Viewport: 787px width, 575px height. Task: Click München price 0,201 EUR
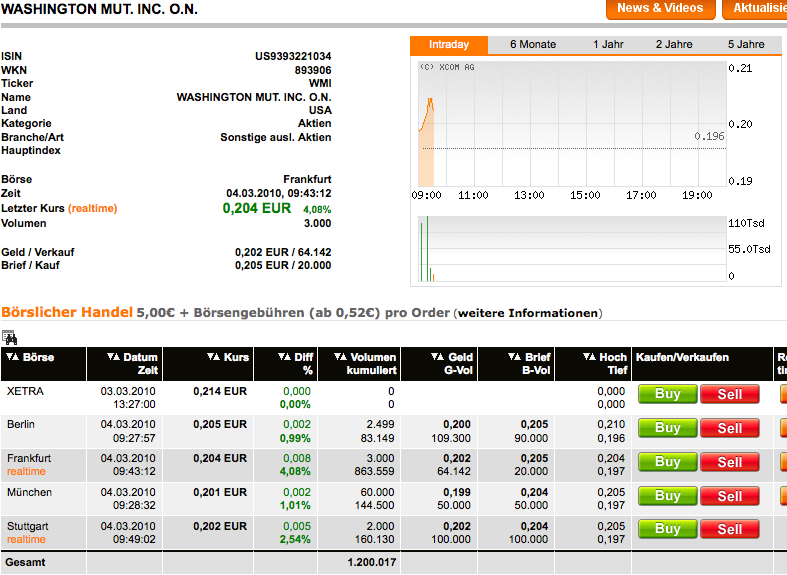220,492
